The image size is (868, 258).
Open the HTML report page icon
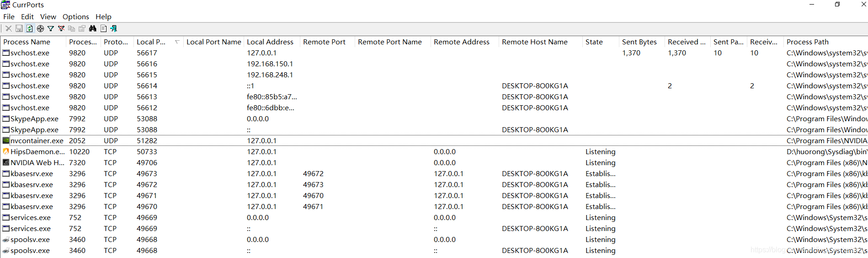click(104, 28)
